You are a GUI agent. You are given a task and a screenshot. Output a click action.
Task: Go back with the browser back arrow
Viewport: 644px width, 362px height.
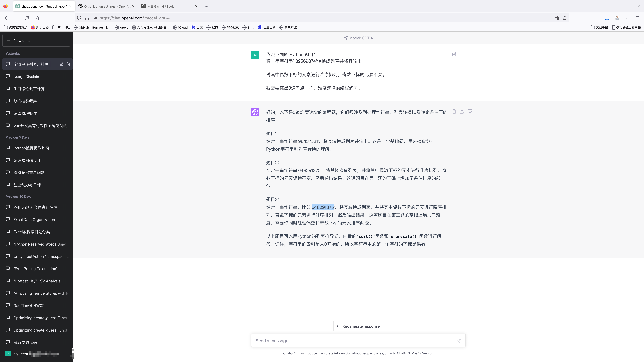point(7,18)
